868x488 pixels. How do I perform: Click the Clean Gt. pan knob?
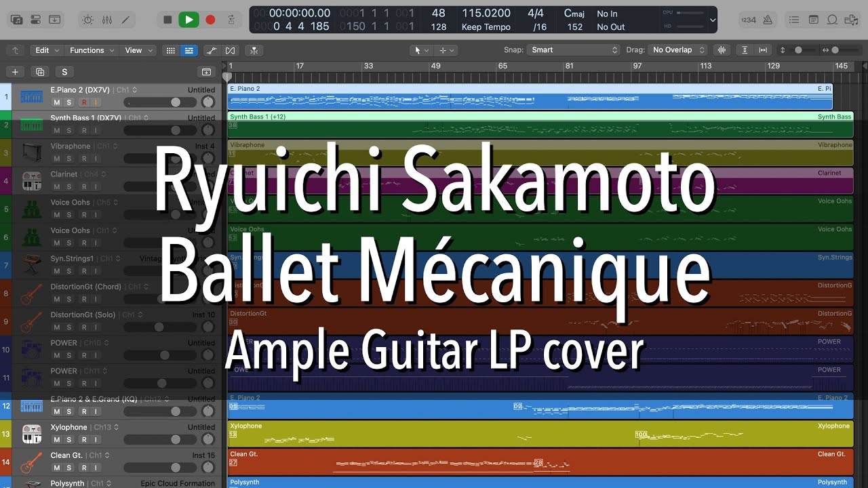[208, 468]
